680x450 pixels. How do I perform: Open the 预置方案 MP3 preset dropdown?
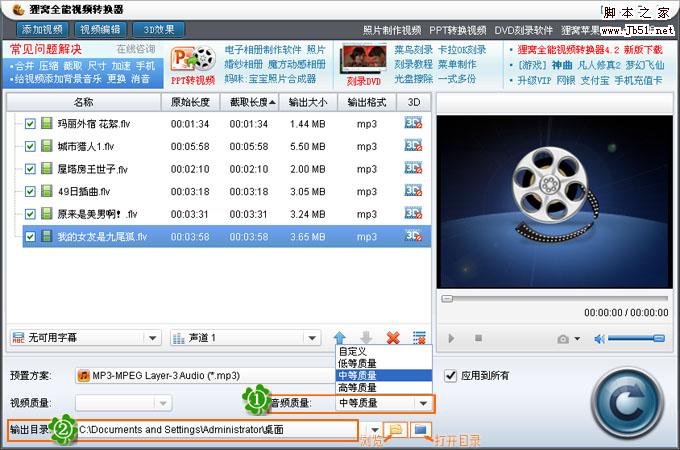click(x=206, y=375)
